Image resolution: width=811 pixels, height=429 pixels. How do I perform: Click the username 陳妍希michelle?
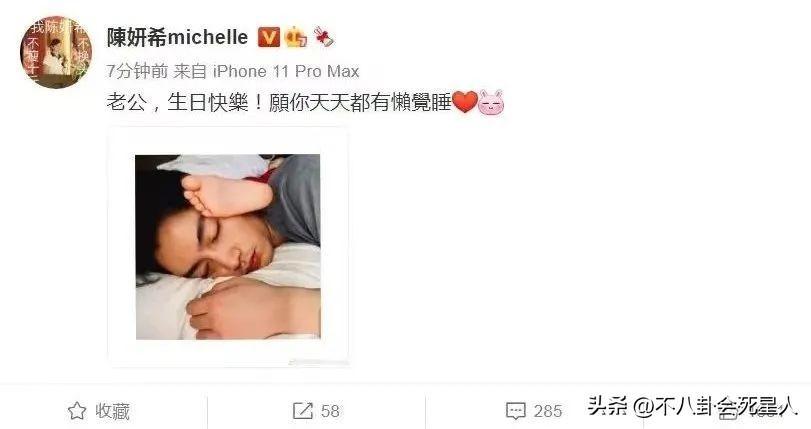[x=177, y=37]
